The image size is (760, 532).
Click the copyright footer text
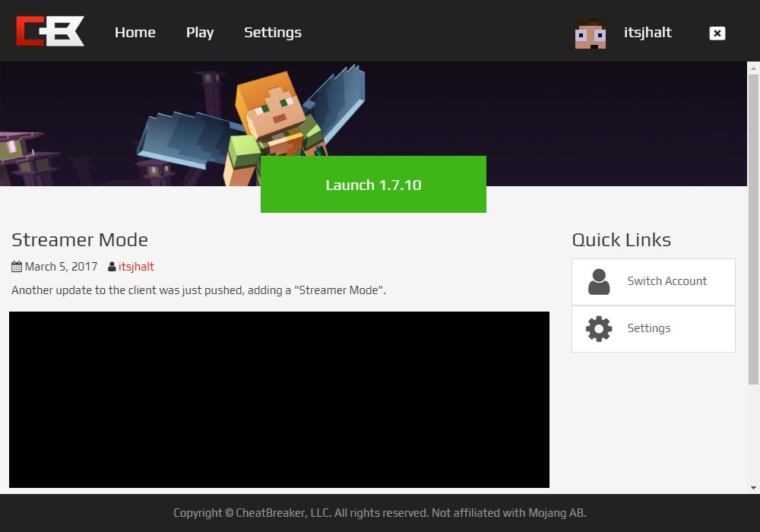380,512
